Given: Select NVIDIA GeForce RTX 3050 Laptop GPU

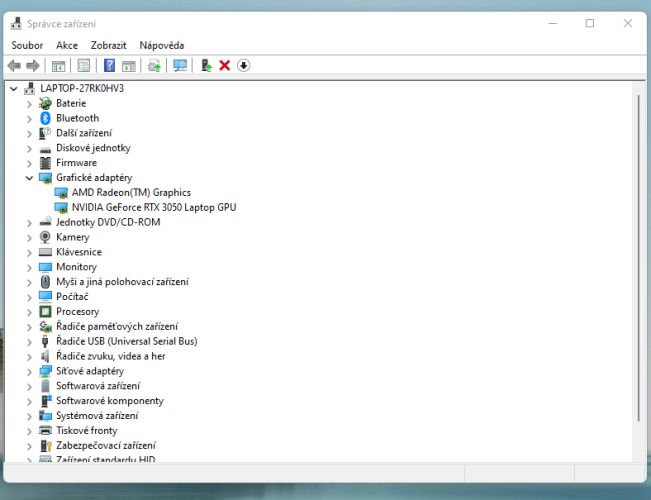Looking at the screenshot, I should (x=154, y=207).
